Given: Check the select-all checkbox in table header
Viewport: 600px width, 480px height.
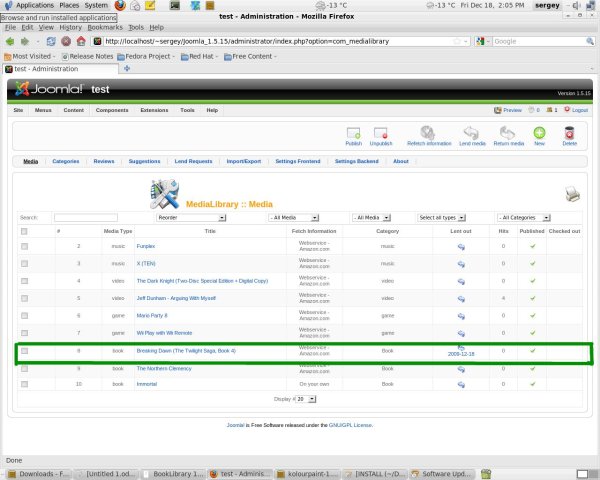Looking at the screenshot, I should point(24,231).
